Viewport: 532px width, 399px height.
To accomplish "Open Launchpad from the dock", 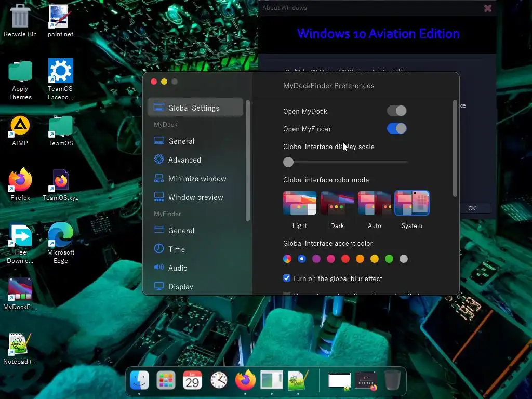I will click(166, 380).
